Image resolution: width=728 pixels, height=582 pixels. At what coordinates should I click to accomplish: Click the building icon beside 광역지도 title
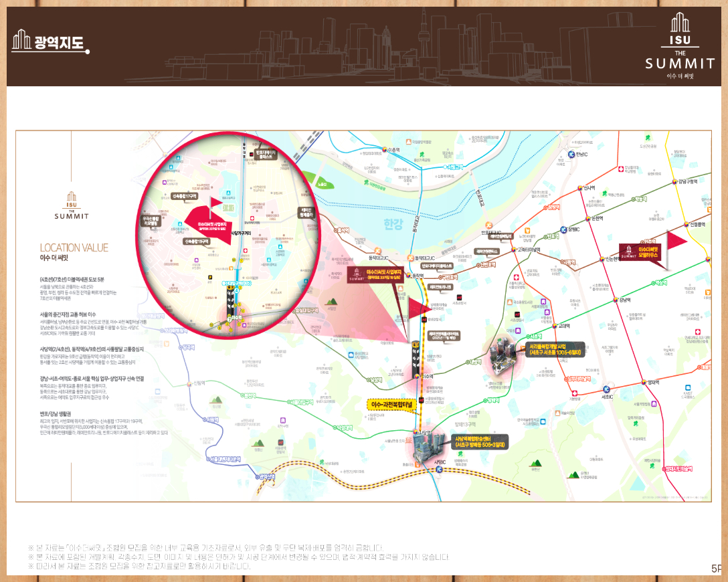tap(22, 39)
